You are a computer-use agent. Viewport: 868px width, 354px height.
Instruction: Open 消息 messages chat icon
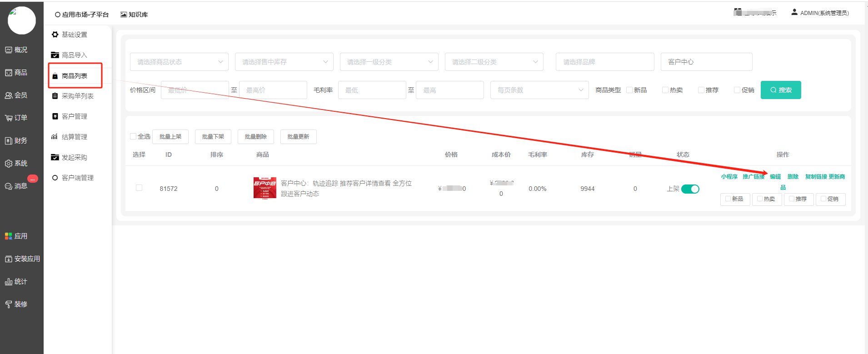pos(9,186)
